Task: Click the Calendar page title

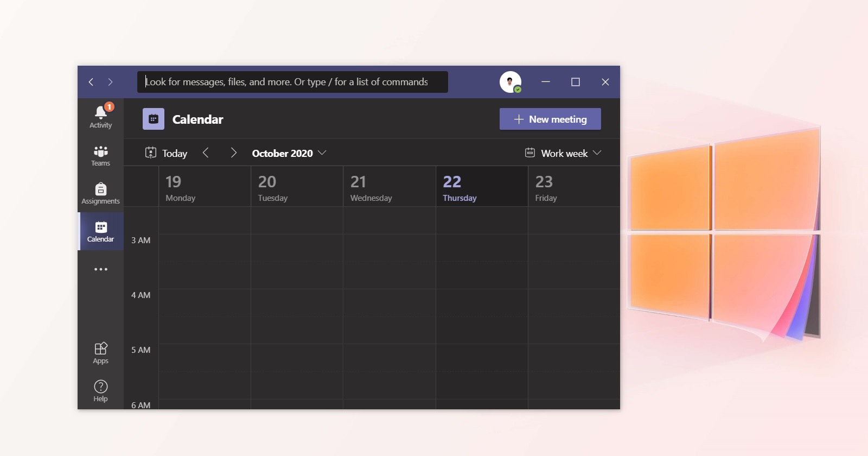Action: pos(197,119)
